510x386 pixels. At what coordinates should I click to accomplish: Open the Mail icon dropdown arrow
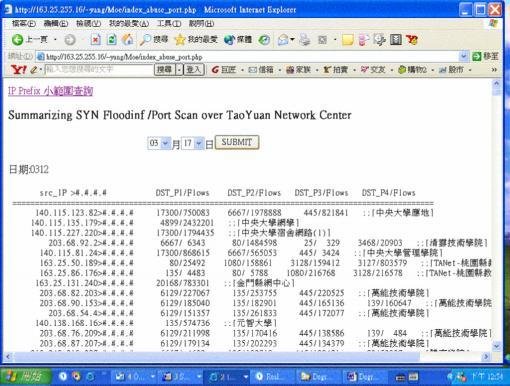click(x=292, y=40)
